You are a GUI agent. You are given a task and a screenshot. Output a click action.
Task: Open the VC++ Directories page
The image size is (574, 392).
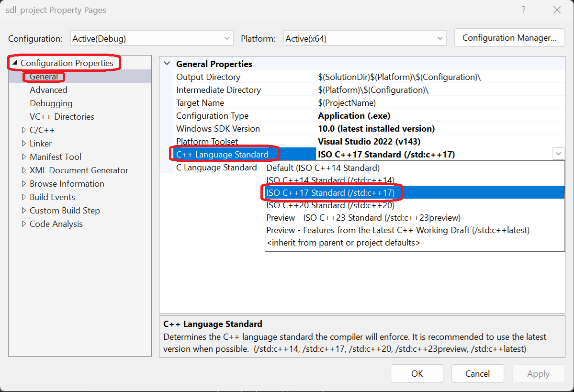click(62, 117)
